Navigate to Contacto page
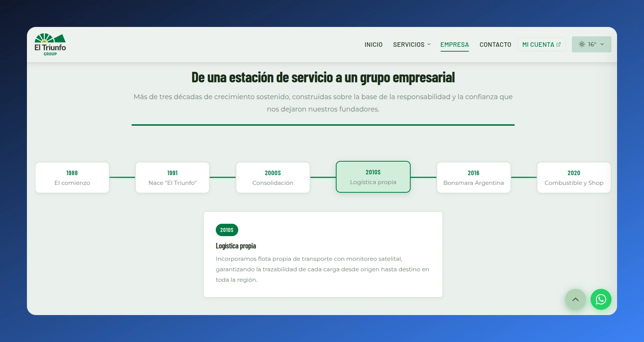Image resolution: width=644 pixels, height=342 pixels. tap(495, 45)
